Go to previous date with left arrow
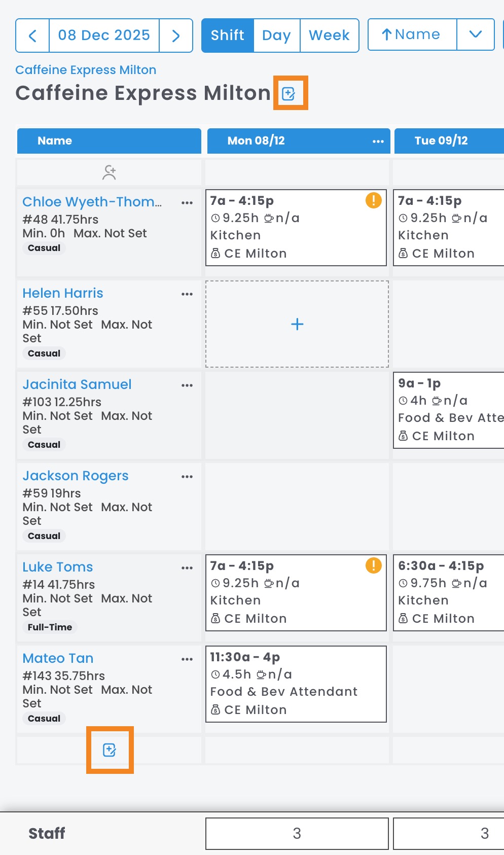 [32, 35]
